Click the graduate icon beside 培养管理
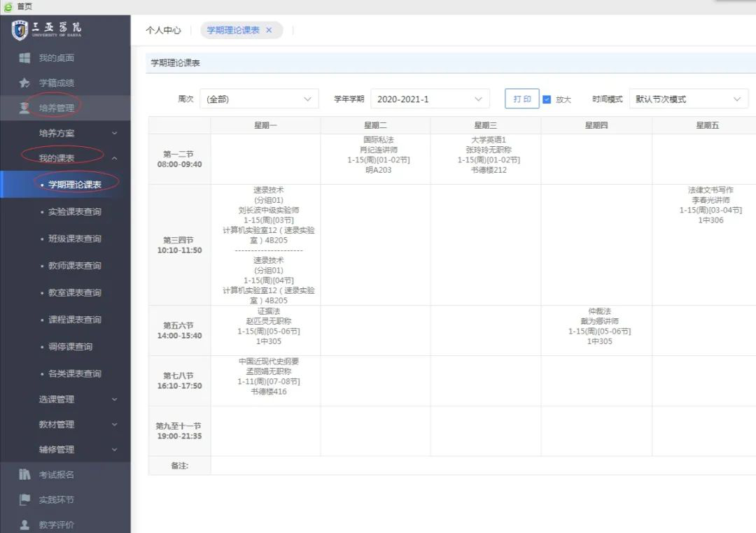Image resolution: width=756 pixels, height=533 pixels. (x=24, y=108)
